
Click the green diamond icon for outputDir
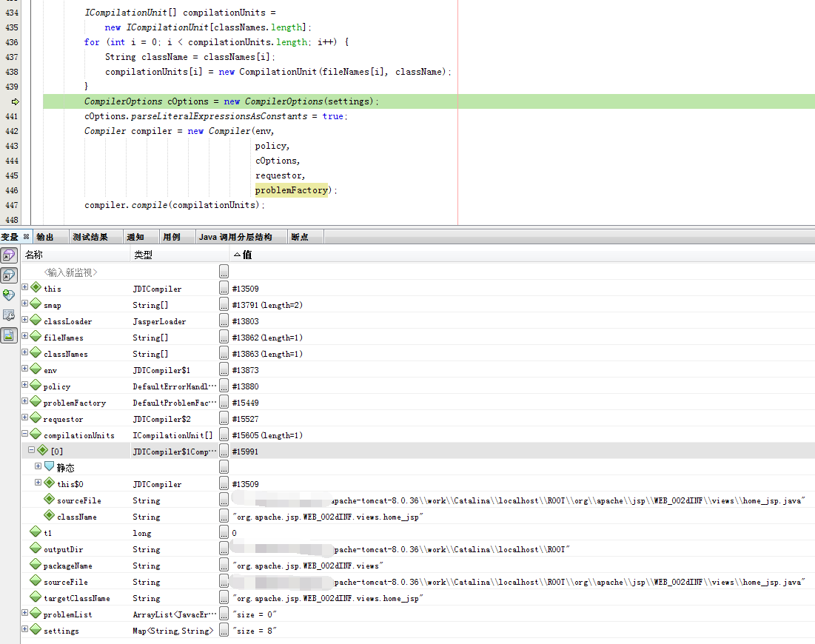(x=36, y=548)
